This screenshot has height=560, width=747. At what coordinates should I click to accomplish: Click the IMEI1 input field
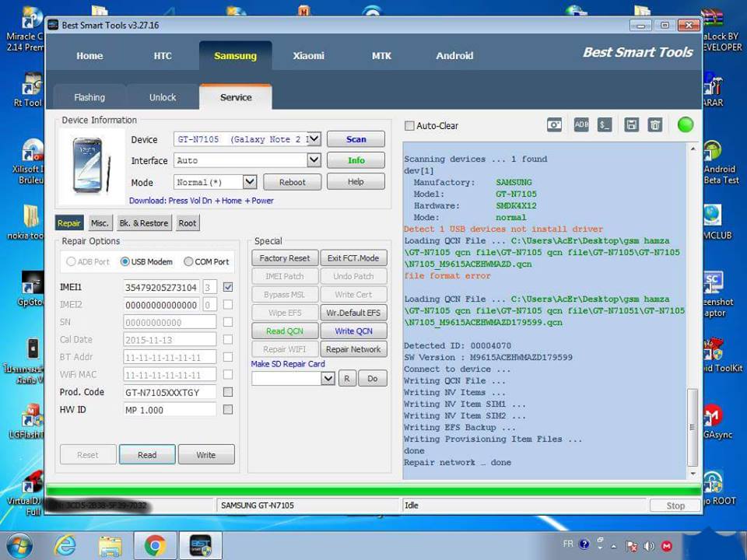coord(161,287)
